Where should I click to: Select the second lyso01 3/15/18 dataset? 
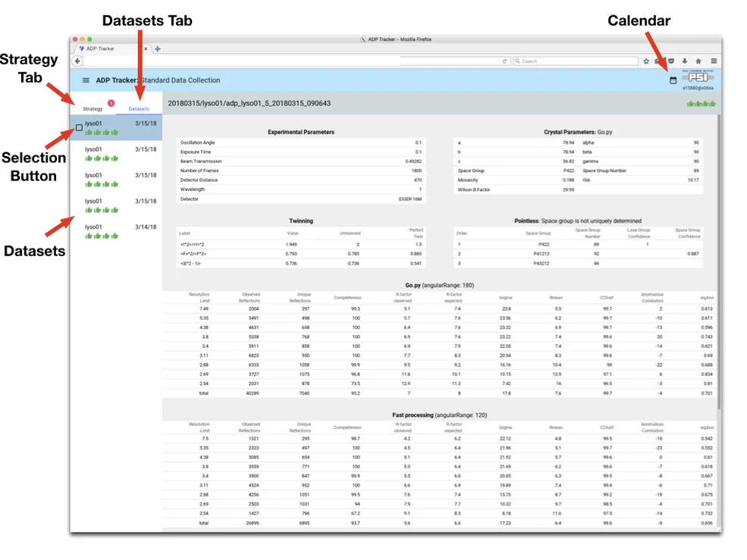[116, 154]
